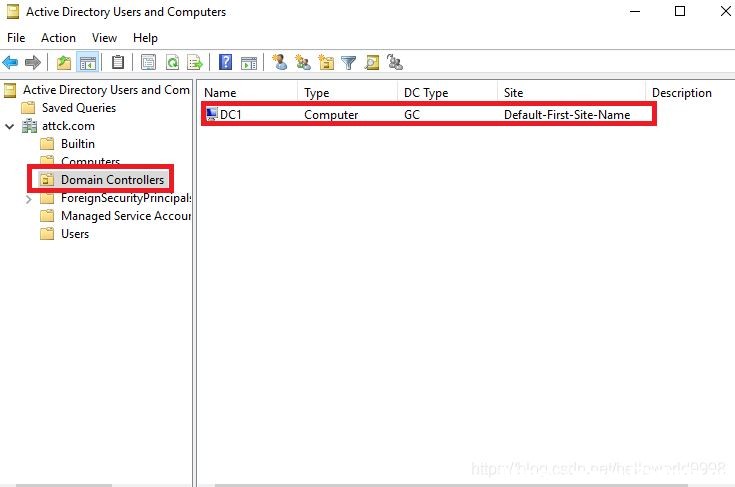Collapse the attck.com domain node
The height and width of the screenshot is (487, 735).
pos(9,126)
